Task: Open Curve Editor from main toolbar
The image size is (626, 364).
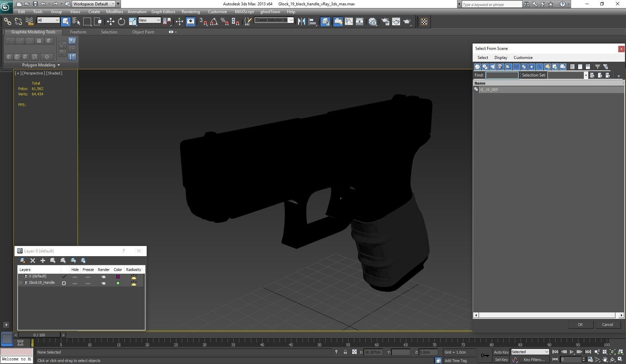Action: coord(349,22)
